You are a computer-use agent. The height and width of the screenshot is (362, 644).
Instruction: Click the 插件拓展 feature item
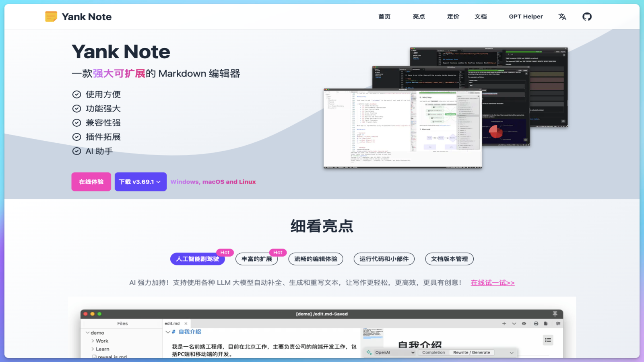point(97,137)
